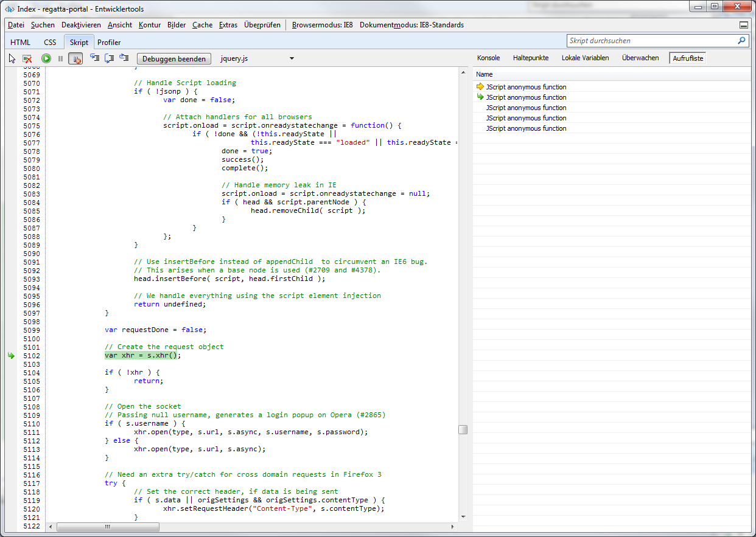Click the pause break all icon
This screenshot has height=537, width=756.
tap(60, 58)
